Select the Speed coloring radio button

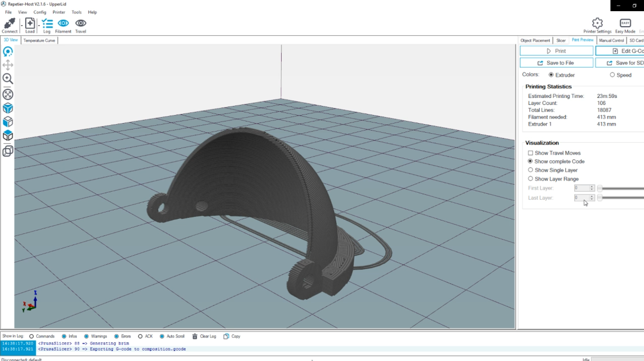pyautogui.click(x=612, y=75)
